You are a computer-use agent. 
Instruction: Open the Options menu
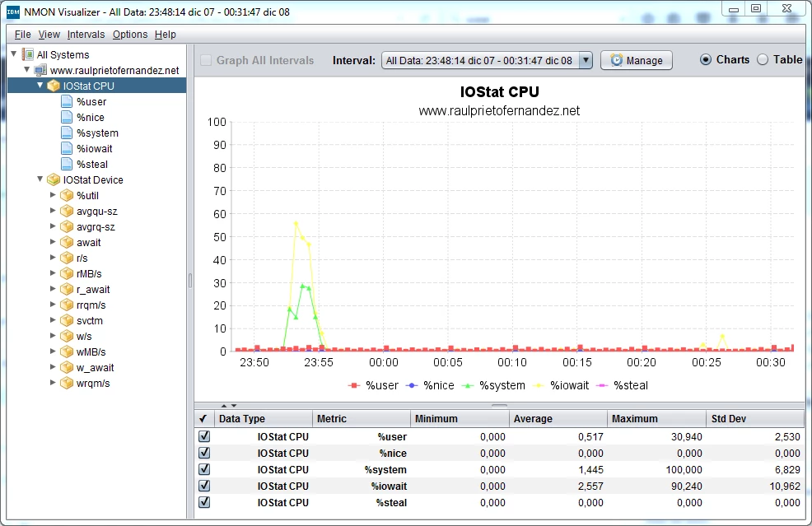[130, 35]
